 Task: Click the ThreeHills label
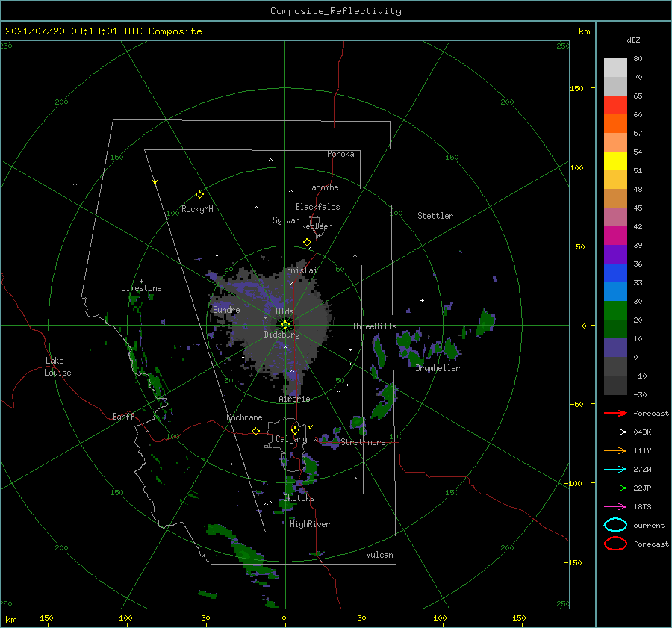[374, 326]
